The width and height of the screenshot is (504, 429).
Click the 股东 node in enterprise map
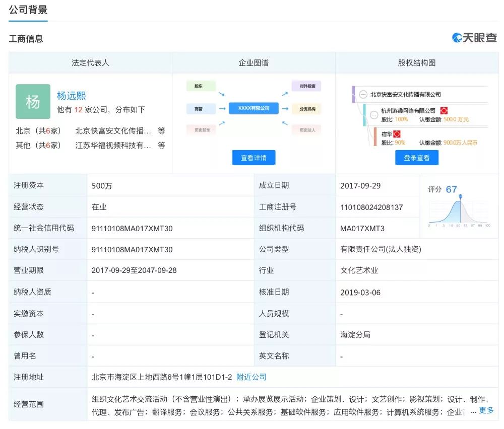coord(201,86)
